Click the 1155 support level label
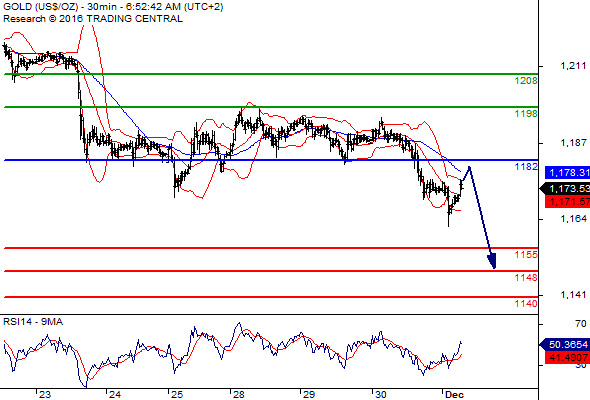590x400 pixels. [526, 255]
